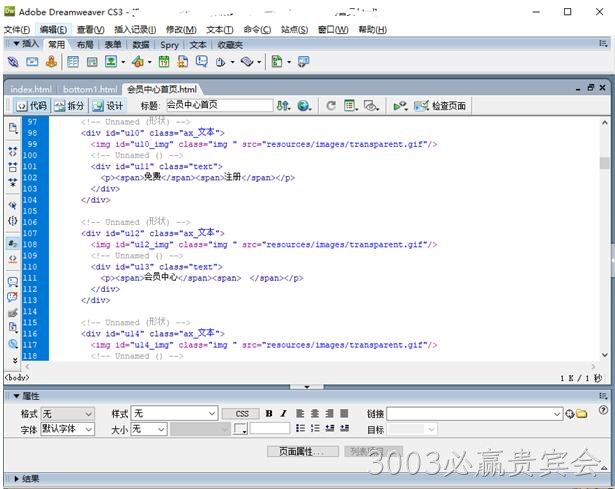Screen dimensions: 615x489
Task: Insert date calendar icon
Action: (164, 62)
